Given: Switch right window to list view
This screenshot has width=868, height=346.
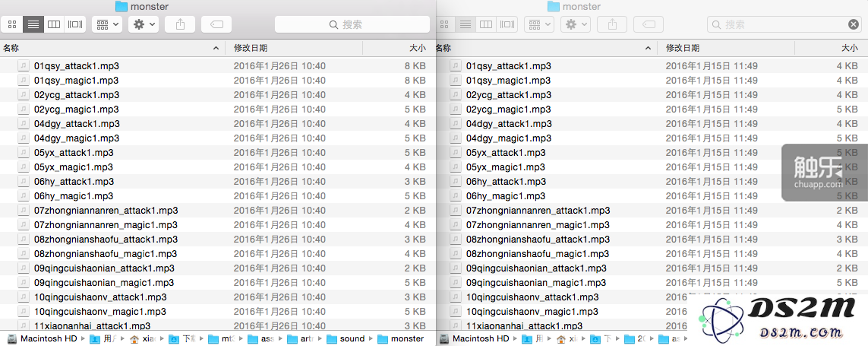Looking at the screenshot, I should [x=466, y=24].
